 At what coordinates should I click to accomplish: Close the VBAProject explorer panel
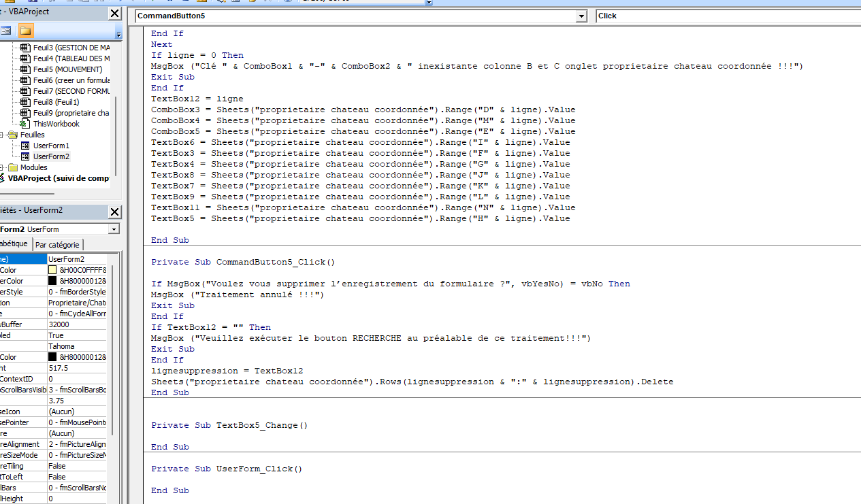[x=114, y=13]
